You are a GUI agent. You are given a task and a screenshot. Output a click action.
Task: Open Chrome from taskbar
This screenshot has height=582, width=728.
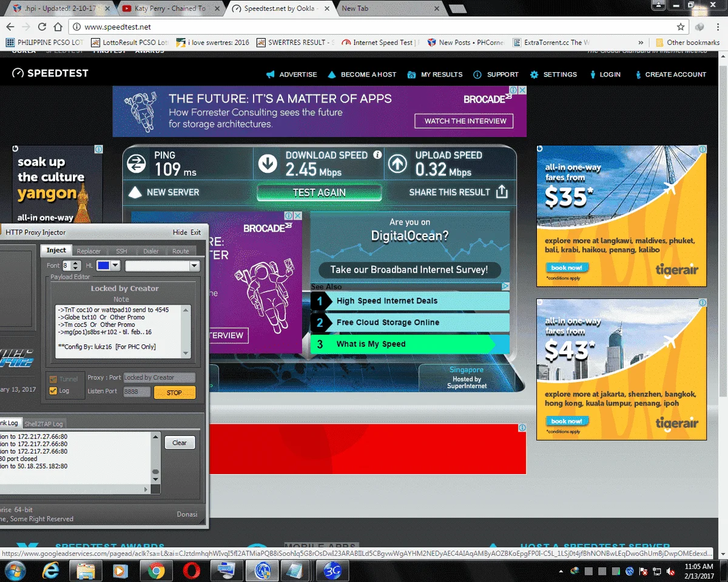(x=157, y=570)
